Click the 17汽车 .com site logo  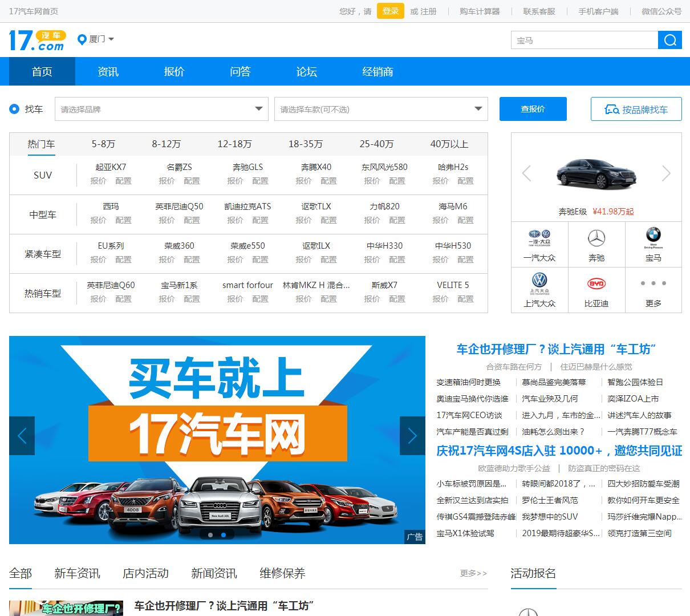click(37, 40)
